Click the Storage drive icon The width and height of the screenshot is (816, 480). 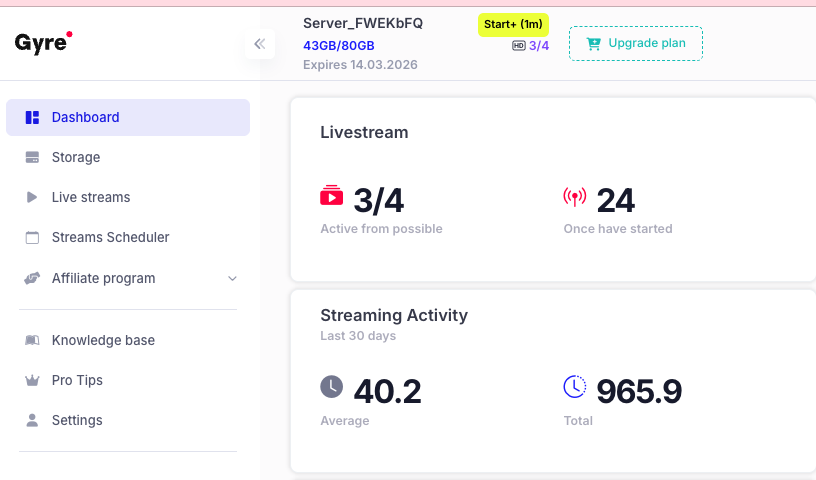click(x=32, y=157)
